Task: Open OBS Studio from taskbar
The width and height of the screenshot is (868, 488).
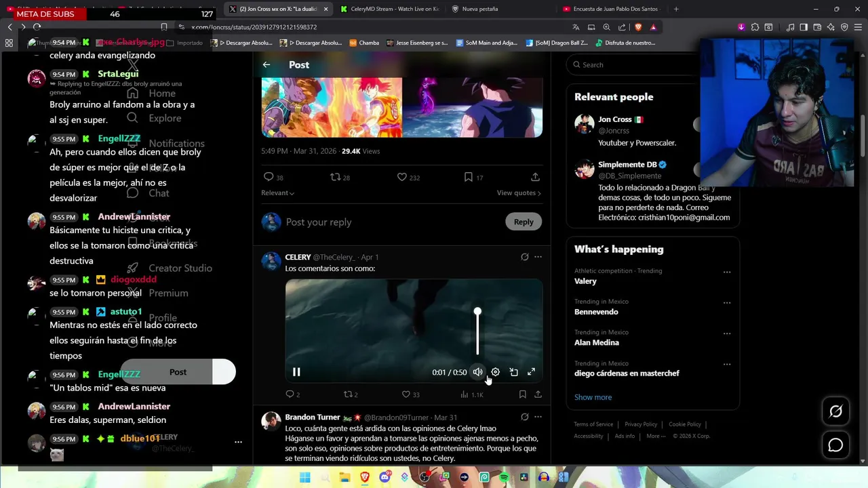Action: pyautogui.click(x=425, y=477)
